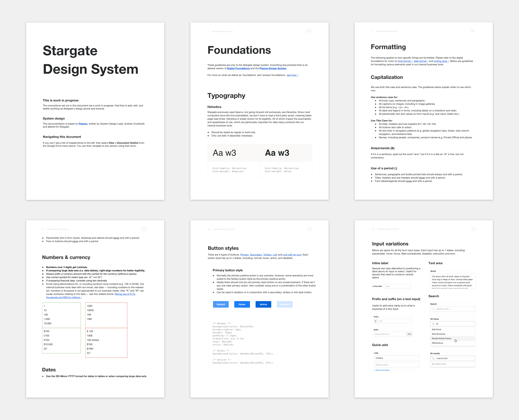Click the 'No results found' message
The image size is (519, 420).
439,364
